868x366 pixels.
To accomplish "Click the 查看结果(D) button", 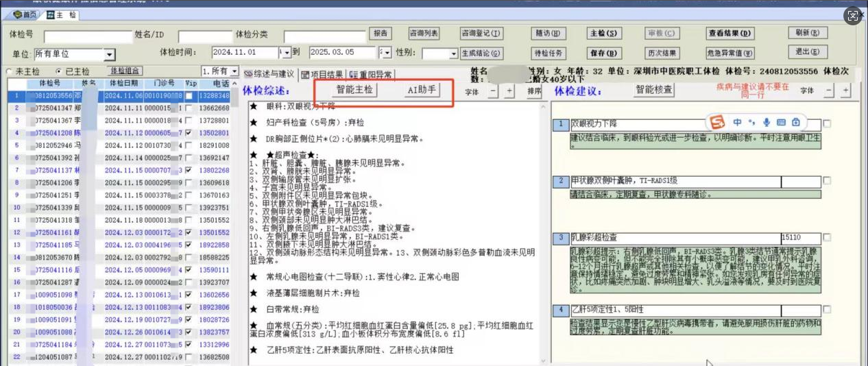I will pos(730,33).
